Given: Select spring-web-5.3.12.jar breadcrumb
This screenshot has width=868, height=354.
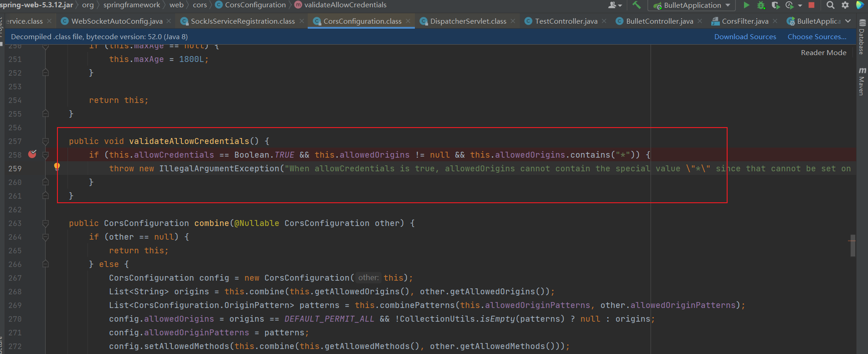Looking at the screenshot, I should pos(36,5).
